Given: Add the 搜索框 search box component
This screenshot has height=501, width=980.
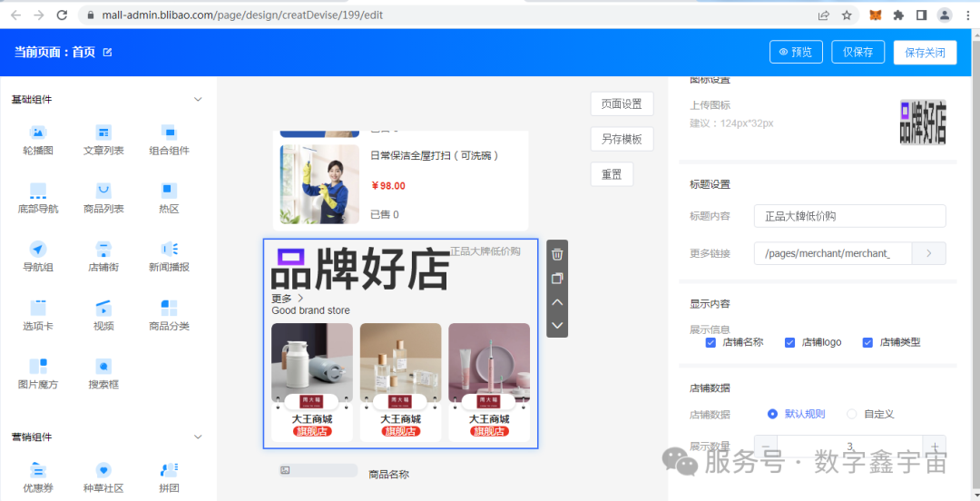Looking at the screenshot, I should [x=103, y=374].
